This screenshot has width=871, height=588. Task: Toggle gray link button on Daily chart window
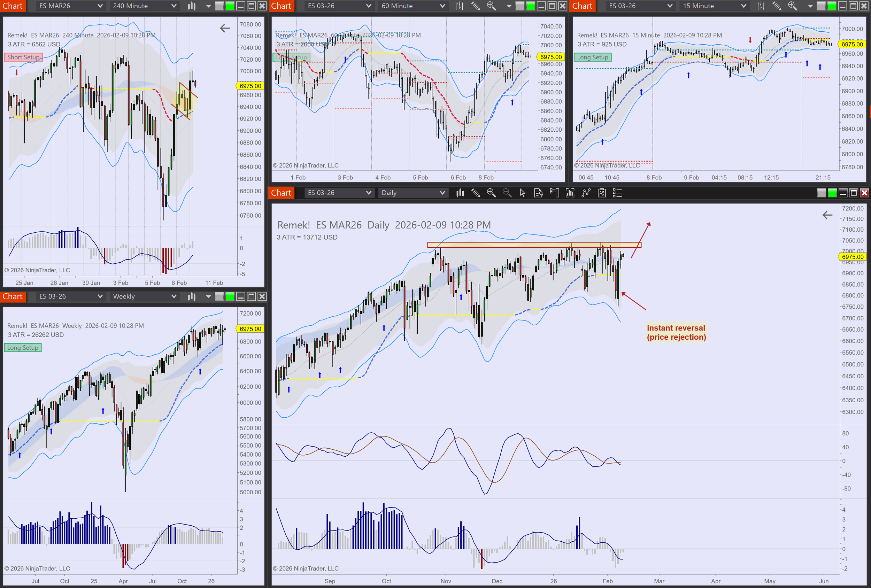coord(821,193)
